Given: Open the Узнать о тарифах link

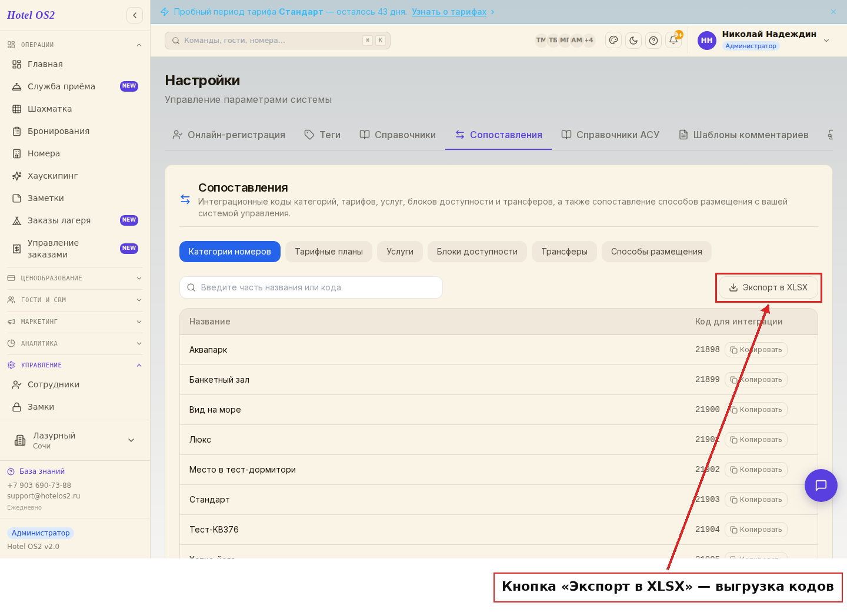Looking at the screenshot, I should (x=449, y=12).
